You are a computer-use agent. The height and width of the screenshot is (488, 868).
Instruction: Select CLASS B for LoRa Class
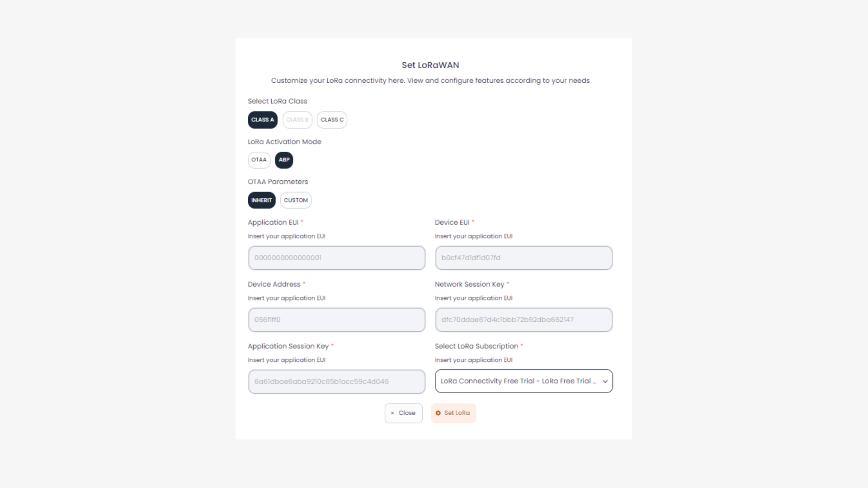point(297,120)
